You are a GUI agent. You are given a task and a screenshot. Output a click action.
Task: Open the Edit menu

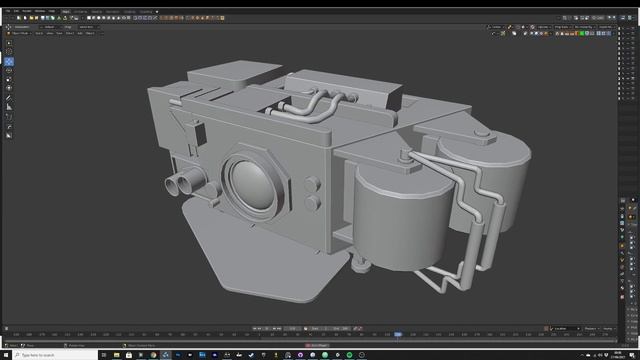tap(16, 11)
